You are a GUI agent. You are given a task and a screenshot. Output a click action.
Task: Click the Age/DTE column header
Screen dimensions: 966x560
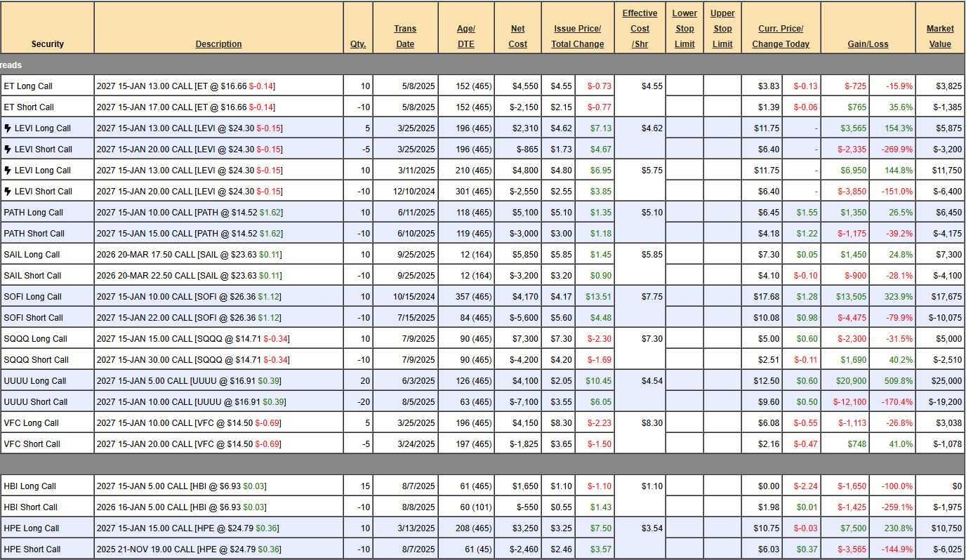coord(465,36)
